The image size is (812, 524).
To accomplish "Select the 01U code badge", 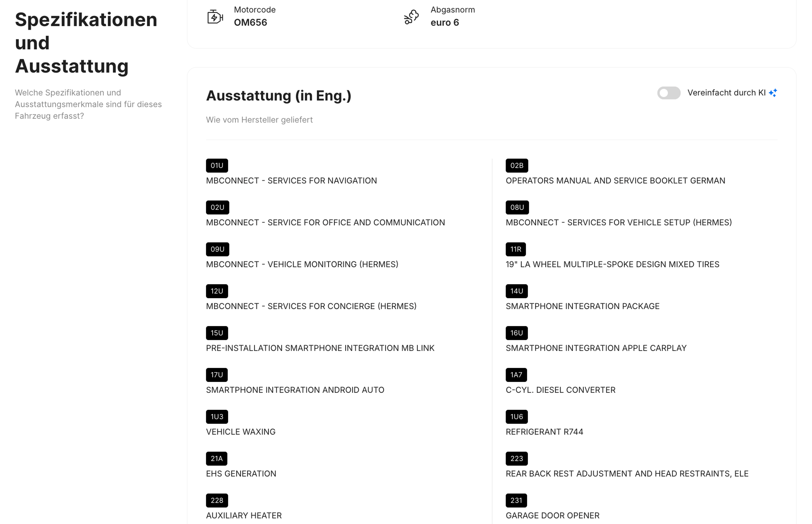I will (217, 166).
